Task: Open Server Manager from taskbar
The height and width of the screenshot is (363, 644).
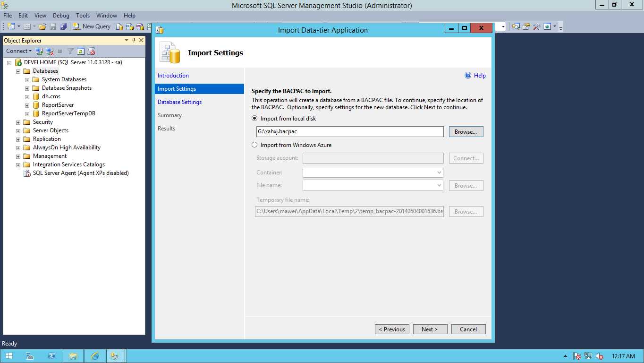Action: click(30, 356)
